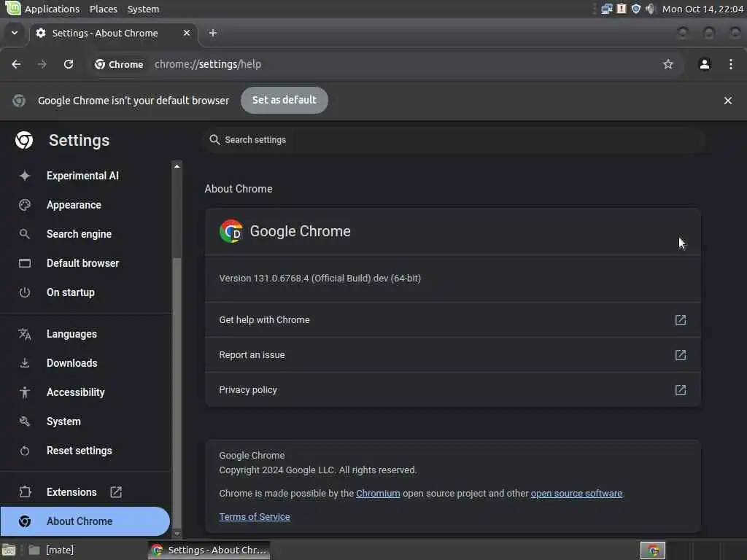The height and width of the screenshot is (560, 747).
Task: Click the Experimental AI sparkle icon
Action: 25,176
